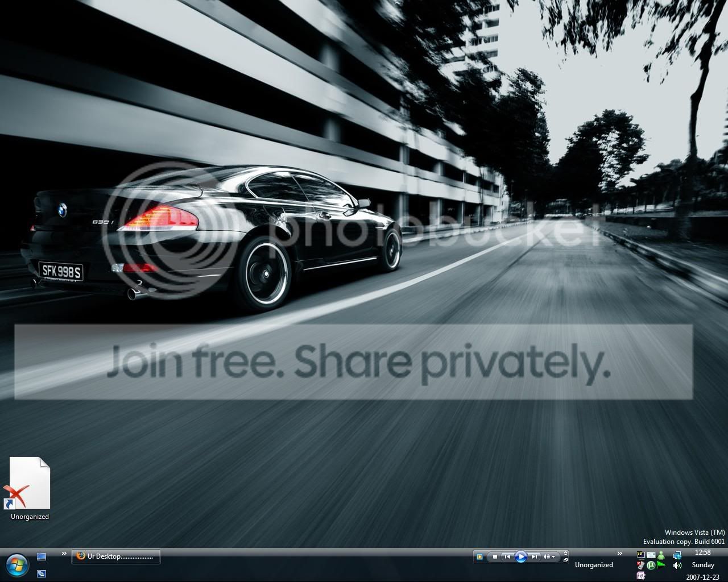This screenshot has height=582, width=728.
Task: Click the 12:58 taskbar clock
Action: click(703, 552)
